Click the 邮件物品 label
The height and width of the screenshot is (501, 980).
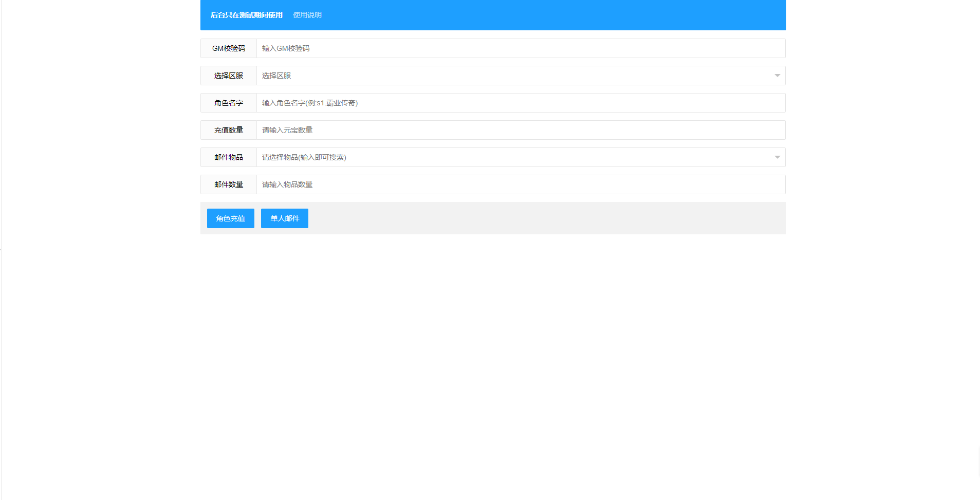[229, 157]
